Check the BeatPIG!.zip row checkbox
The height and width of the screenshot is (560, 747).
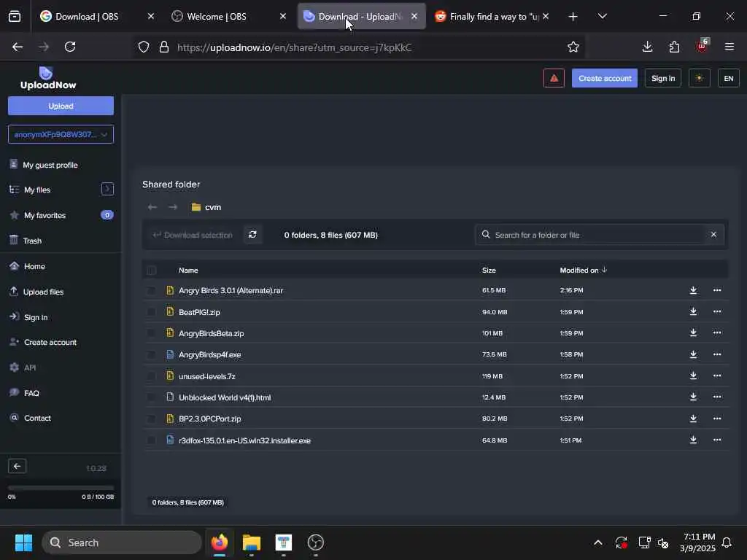(151, 312)
